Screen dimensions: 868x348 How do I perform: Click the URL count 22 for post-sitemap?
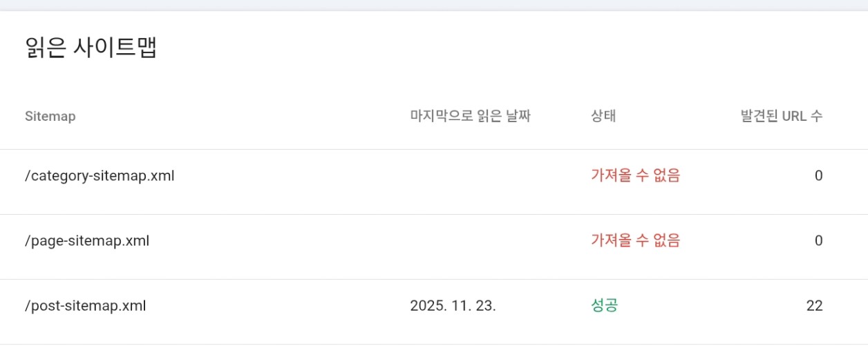814,306
